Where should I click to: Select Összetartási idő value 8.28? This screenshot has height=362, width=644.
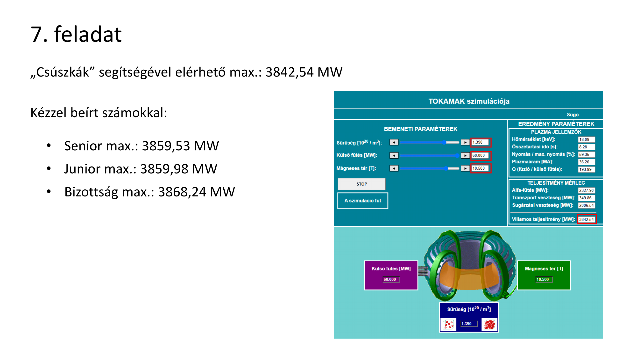point(587,147)
